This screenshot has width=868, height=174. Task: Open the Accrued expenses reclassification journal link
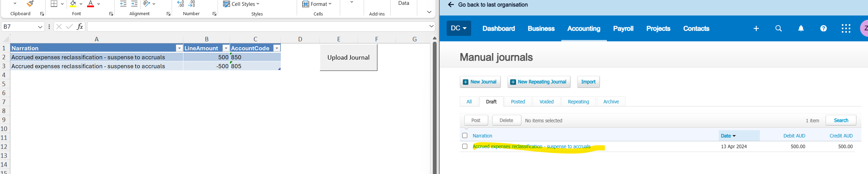(x=531, y=147)
